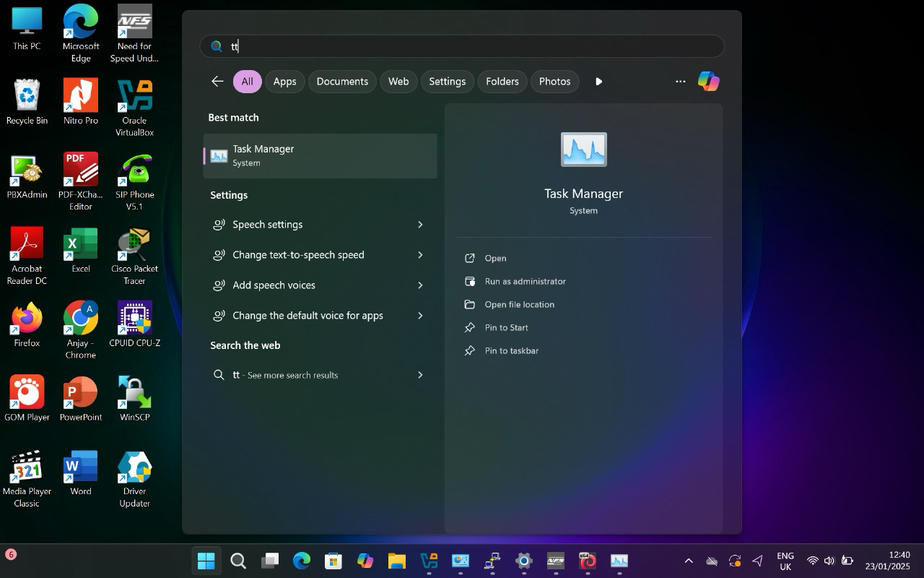Click Open file location for Task Manager
Image resolution: width=924 pixels, height=578 pixels.
tap(519, 304)
